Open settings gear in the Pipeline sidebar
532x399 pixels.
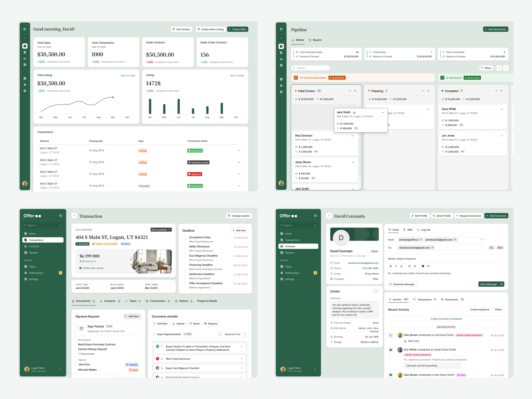pyautogui.click(x=281, y=92)
